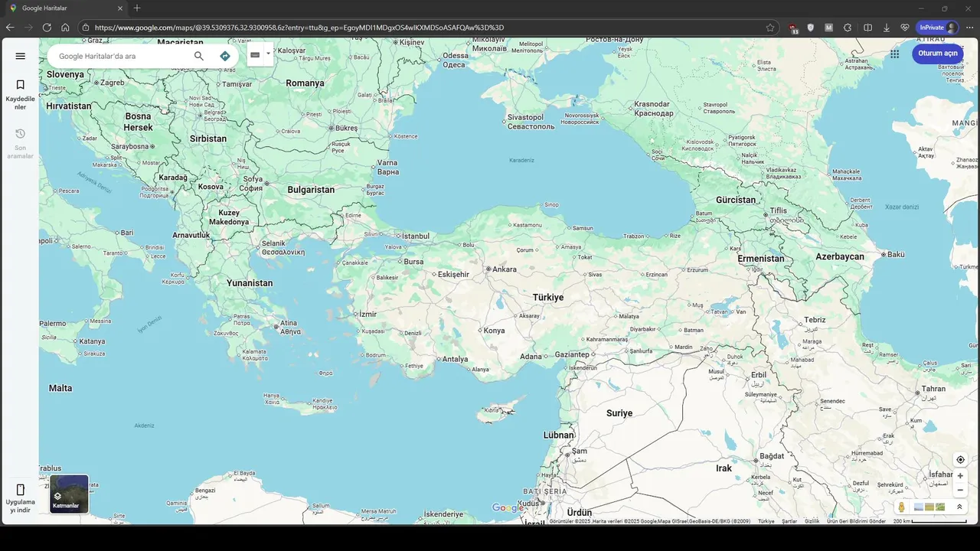The image size is (980, 551).
Task: Click the Gürcistan country label
Action: [x=736, y=200]
